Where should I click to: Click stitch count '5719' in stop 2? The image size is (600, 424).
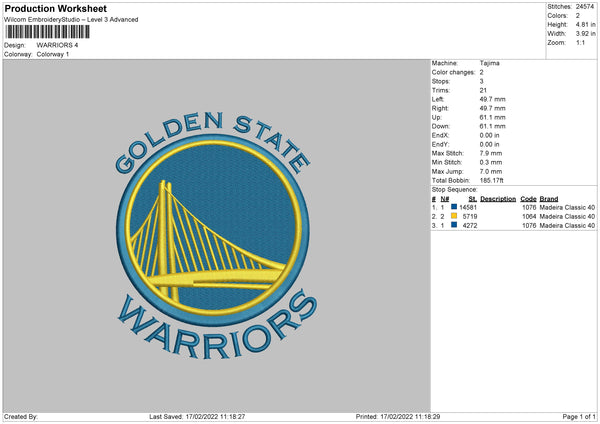pos(470,217)
